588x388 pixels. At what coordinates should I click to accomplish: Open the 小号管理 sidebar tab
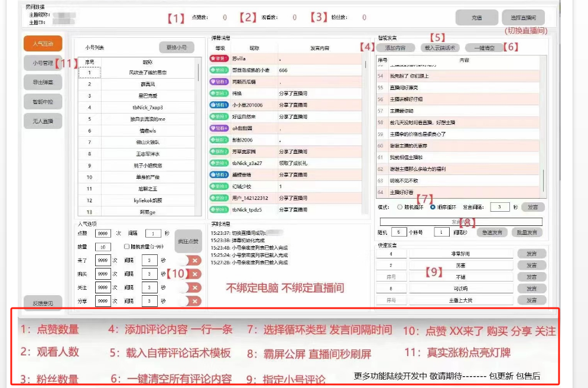coord(43,62)
